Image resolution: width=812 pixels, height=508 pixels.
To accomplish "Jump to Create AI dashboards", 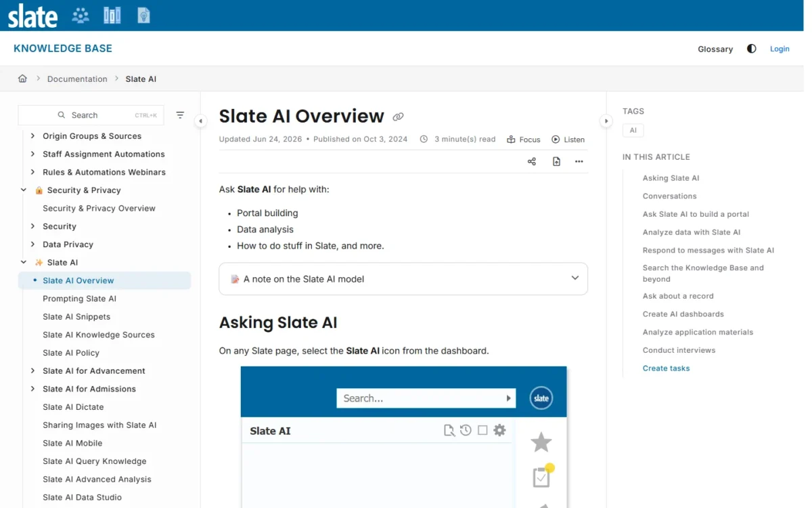I will [683, 314].
